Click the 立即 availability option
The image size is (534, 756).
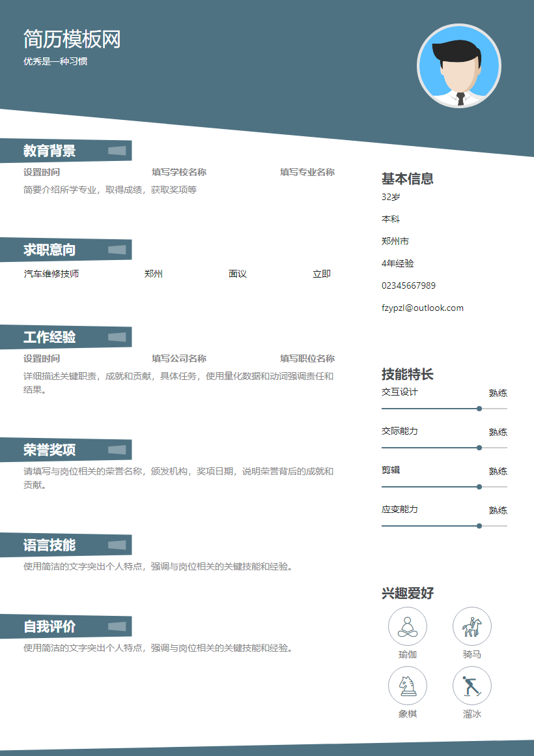320,274
